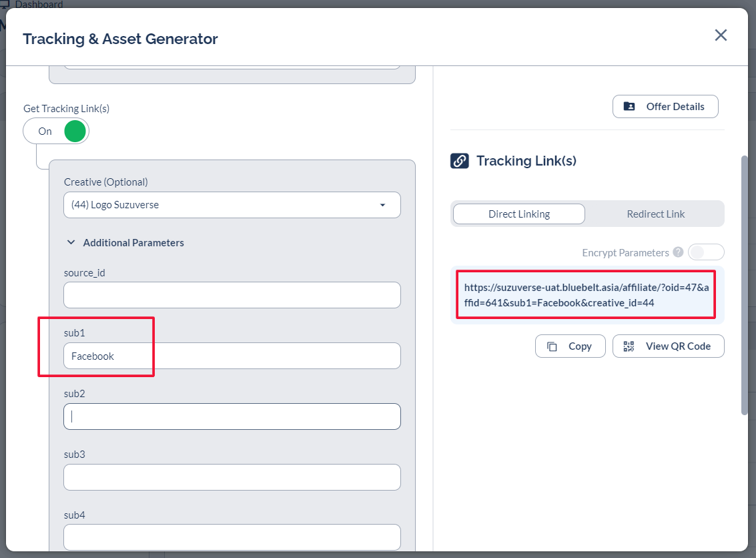Viewport: 756px width, 558px height.
Task: Click the generated tracking link URL text
Action: click(x=586, y=295)
